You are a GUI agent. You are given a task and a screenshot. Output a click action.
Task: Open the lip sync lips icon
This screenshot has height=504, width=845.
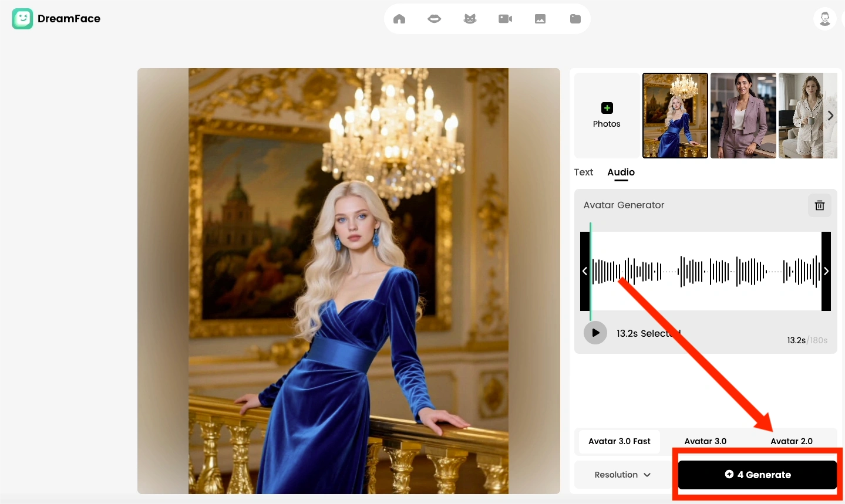(x=435, y=19)
